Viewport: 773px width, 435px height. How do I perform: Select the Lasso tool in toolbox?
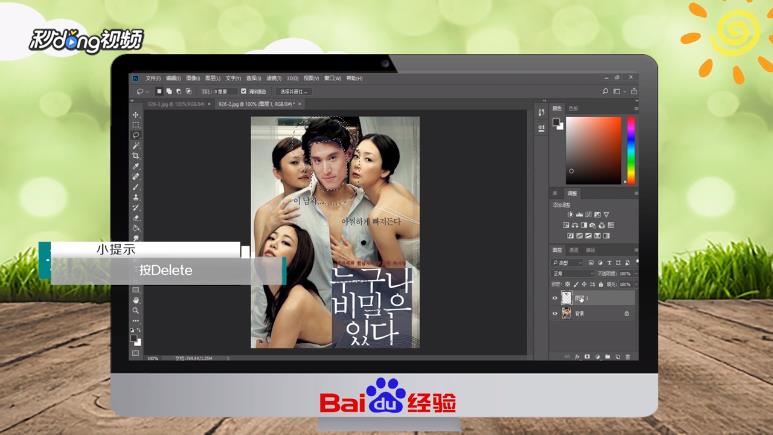[x=136, y=135]
